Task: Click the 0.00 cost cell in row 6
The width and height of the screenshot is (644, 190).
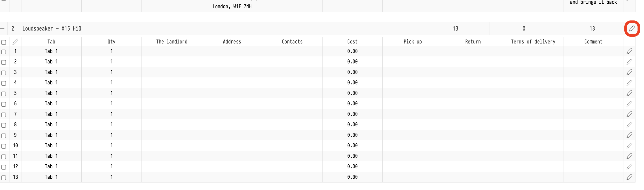Action: [x=352, y=104]
